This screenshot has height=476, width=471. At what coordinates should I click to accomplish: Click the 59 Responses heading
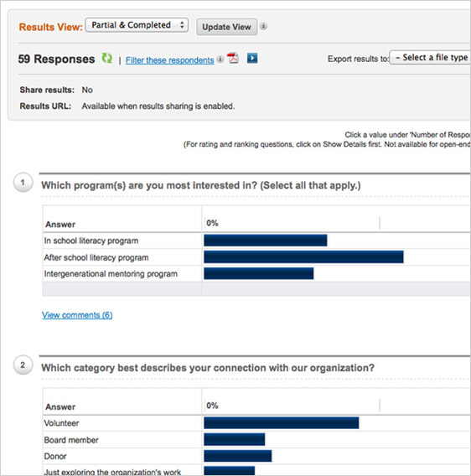56,59
